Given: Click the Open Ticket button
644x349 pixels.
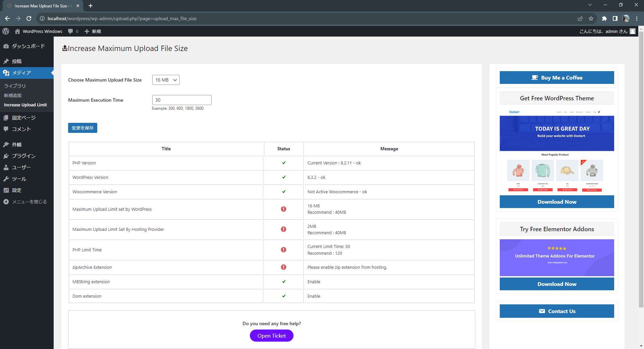Looking at the screenshot, I should pyautogui.click(x=272, y=336).
